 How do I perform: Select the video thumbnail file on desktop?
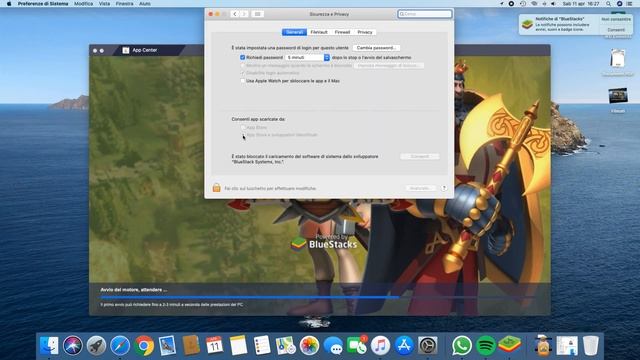click(x=618, y=96)
